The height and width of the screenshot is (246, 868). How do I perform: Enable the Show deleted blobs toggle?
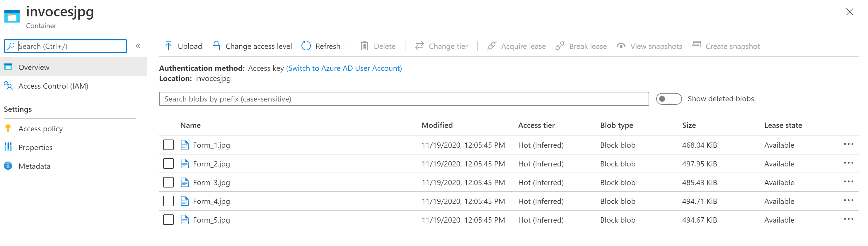(669, 99)
